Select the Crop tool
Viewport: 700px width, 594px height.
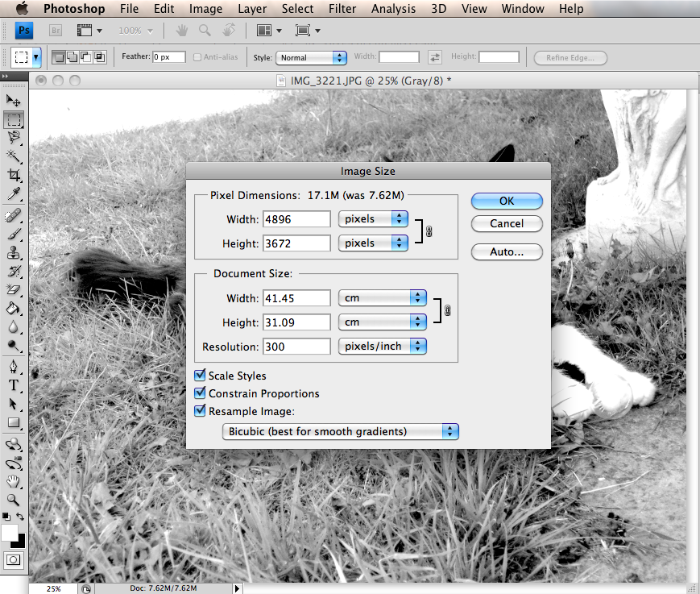pos(14,175)
